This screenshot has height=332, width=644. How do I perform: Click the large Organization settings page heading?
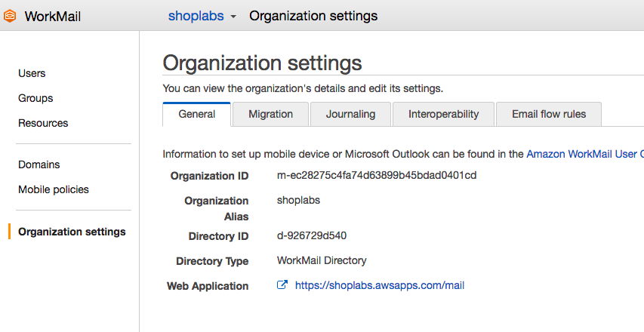pos(262,63)
